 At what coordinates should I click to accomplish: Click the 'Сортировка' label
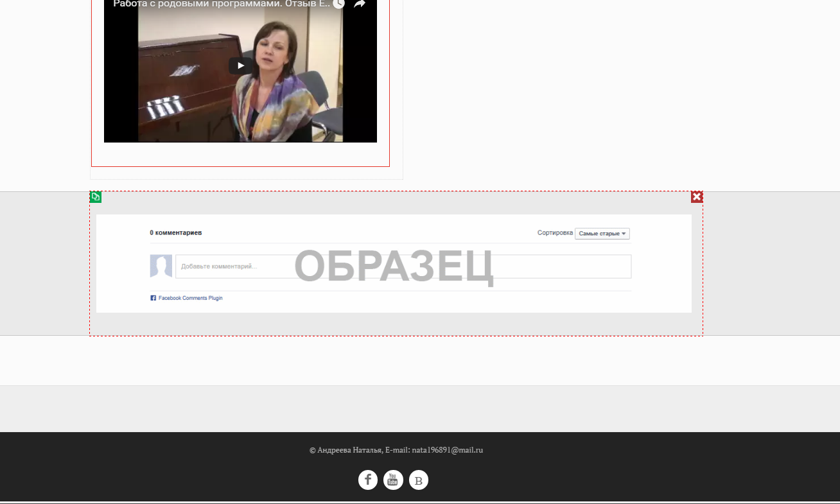(x=555, y=233)
